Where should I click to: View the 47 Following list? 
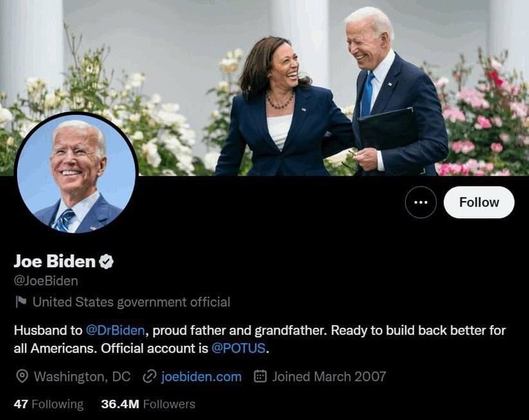click(x=49, y=404)
